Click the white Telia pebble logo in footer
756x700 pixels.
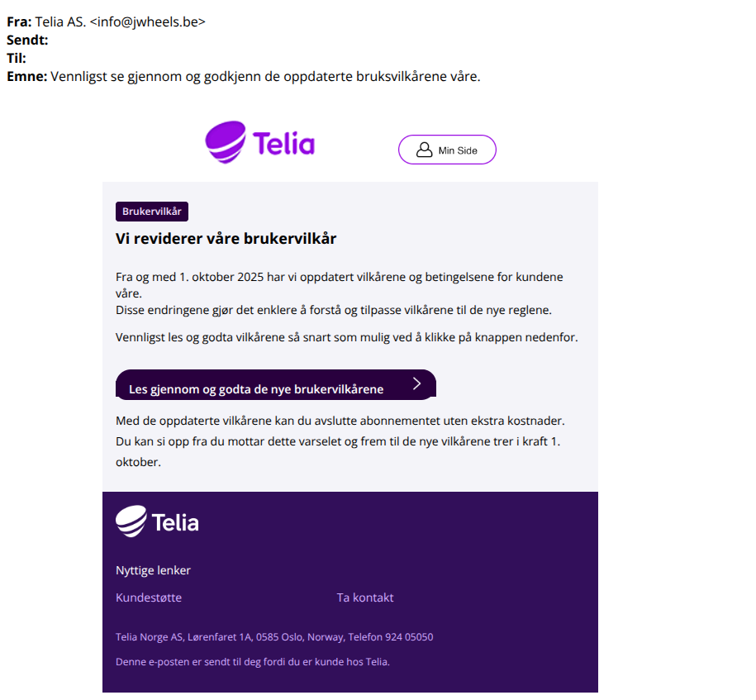(131, 521)
